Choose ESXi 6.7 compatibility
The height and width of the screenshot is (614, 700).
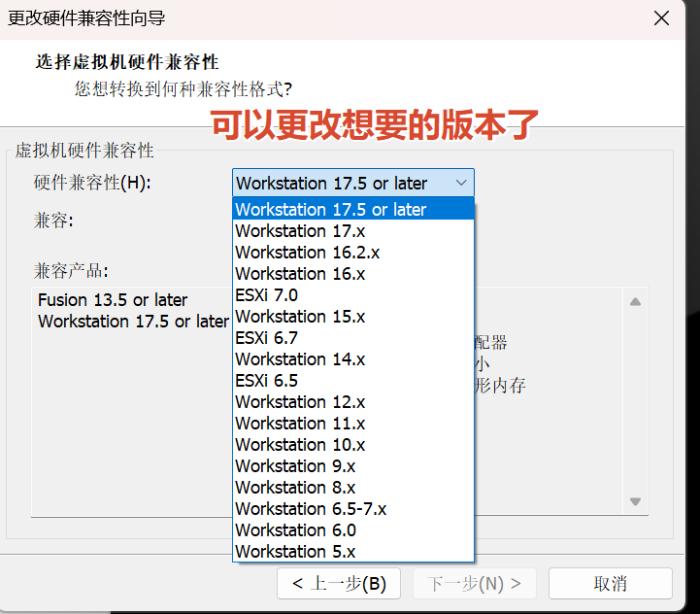[353, 338]
